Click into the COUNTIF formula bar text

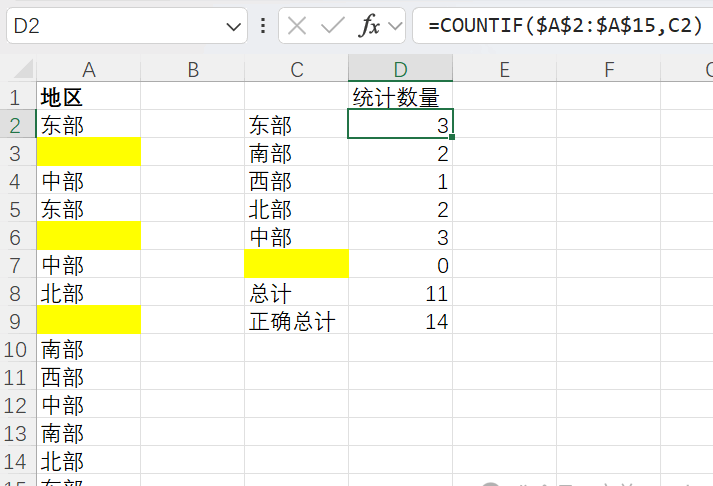(565, 25)
